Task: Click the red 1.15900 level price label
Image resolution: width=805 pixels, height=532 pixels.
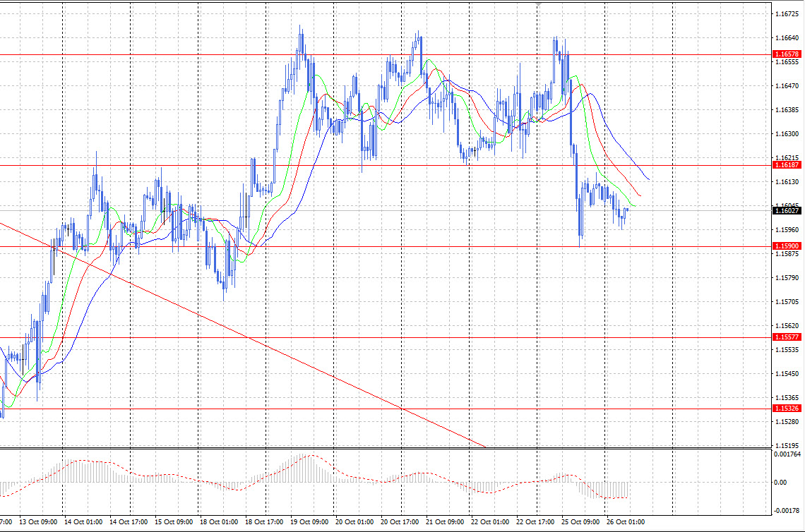Action: (787, 246)
